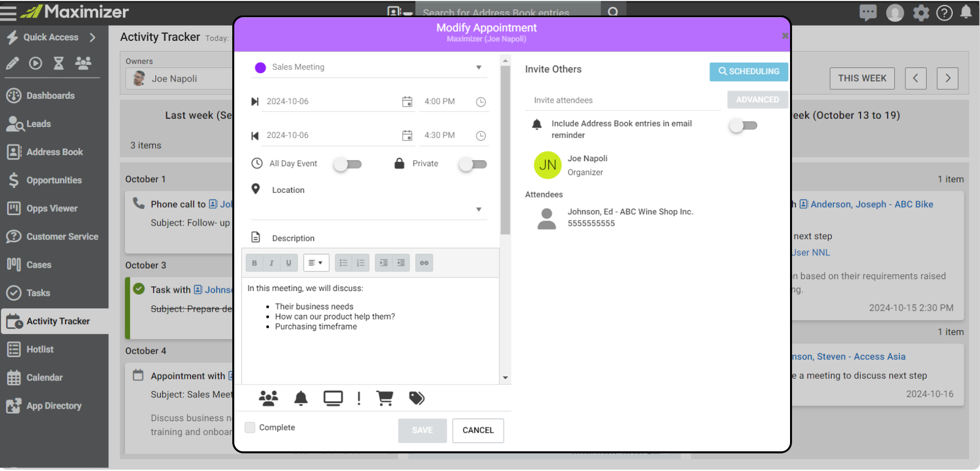Go to next week arrow
This screenshot has height=471, width=980.
pos(948,79)
